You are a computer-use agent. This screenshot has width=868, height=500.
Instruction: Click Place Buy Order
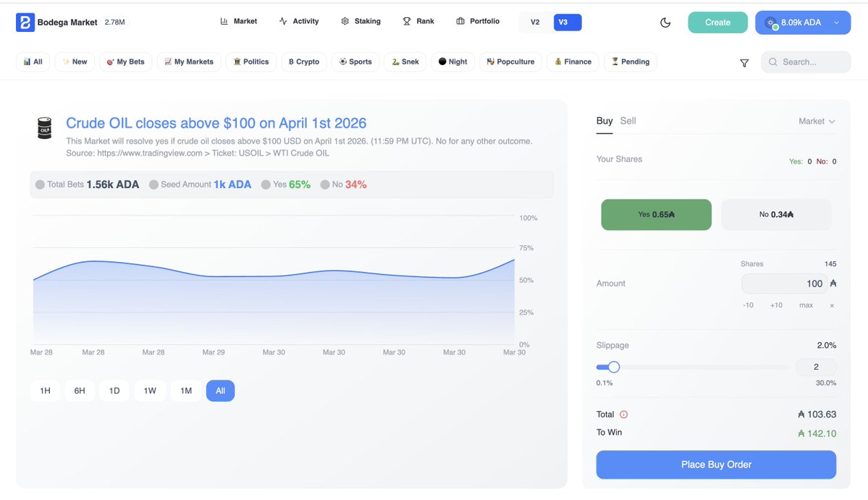click(716, 465)
